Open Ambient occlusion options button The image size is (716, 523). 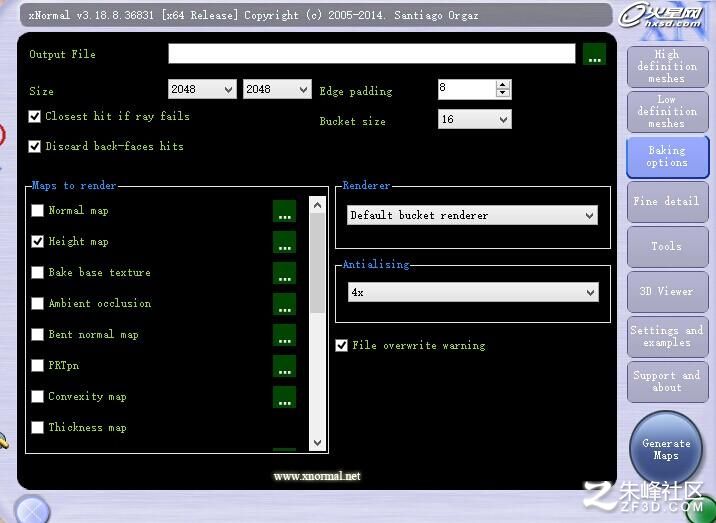284,304
